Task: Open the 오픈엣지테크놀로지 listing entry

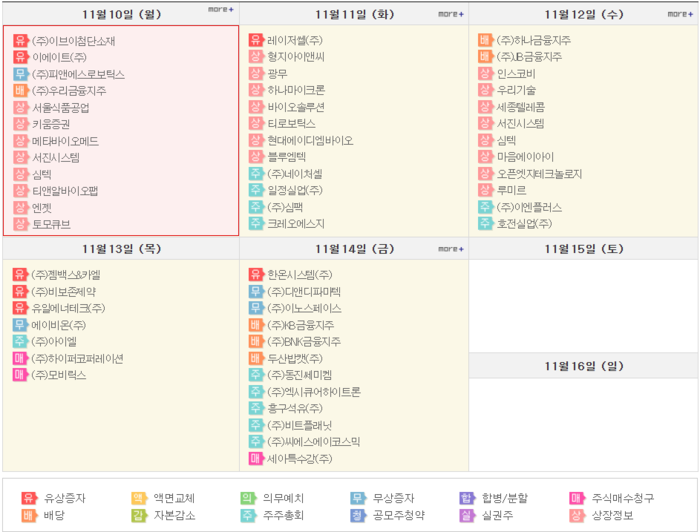Action: [539, 173]
